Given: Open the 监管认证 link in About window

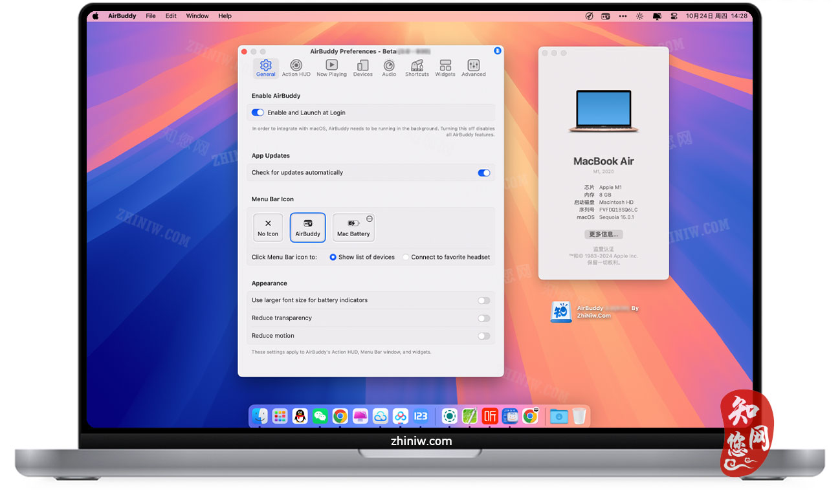Looking at the screenshot, I should coord(603,249).
